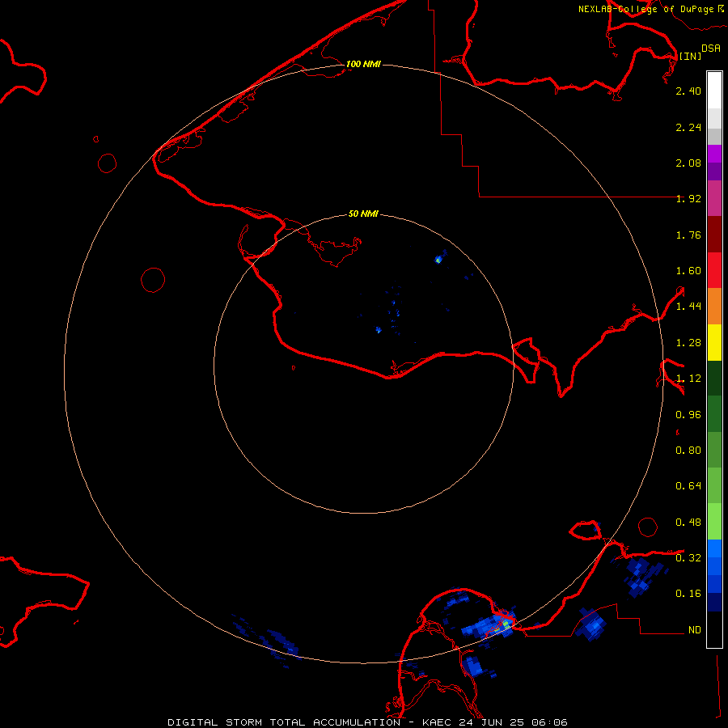The width and height of the screenshot is (728, 728).
Task: Click the '0.16' legend value
Action: [x=688, y=594]
